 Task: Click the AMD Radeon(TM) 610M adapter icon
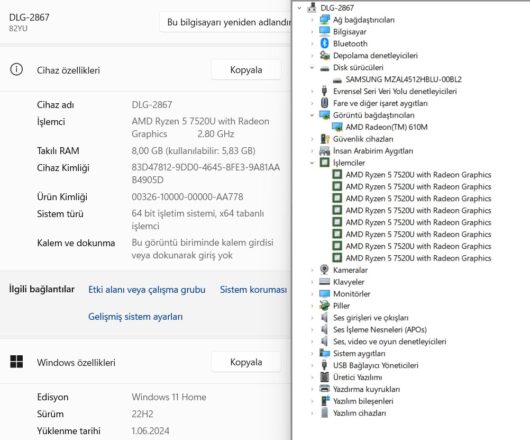(x=337, y=127)
